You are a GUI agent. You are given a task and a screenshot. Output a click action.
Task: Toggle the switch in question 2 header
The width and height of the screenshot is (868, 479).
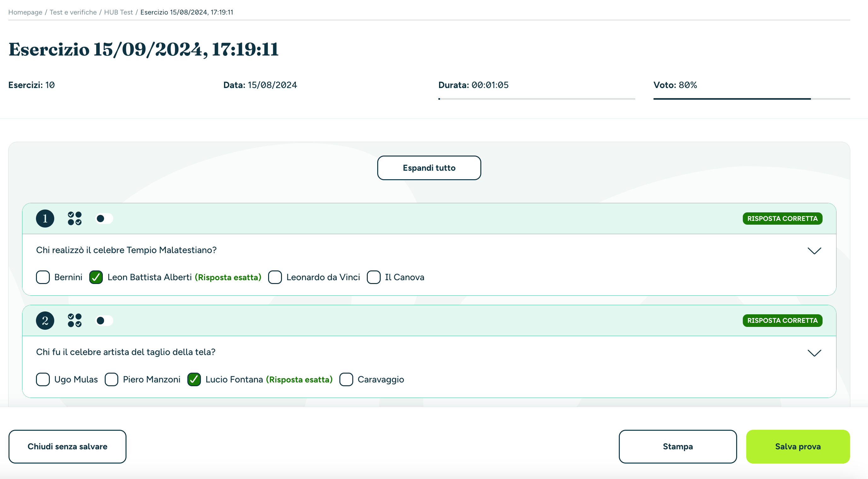[104, 320]
